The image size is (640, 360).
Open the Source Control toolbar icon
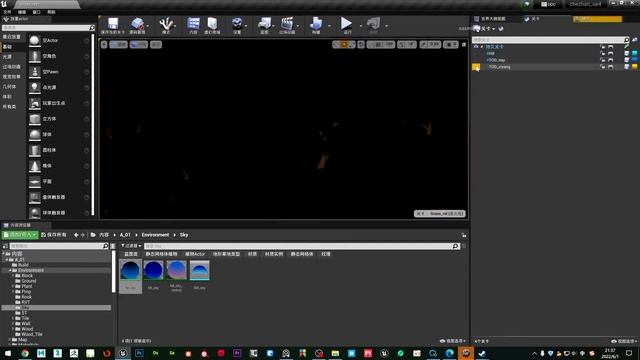click(138, 25)
